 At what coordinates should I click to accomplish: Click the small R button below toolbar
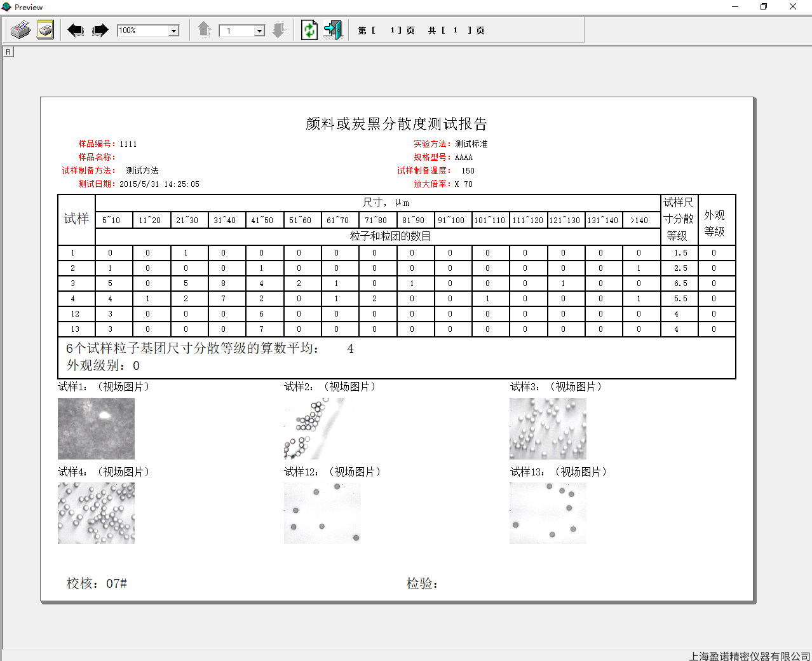[x=8, y=51]
